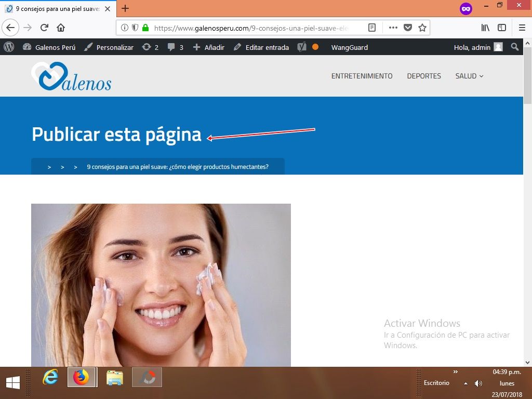532x399 pixels.
Task: Show the sidebars icon
Action: coord(502,28)
